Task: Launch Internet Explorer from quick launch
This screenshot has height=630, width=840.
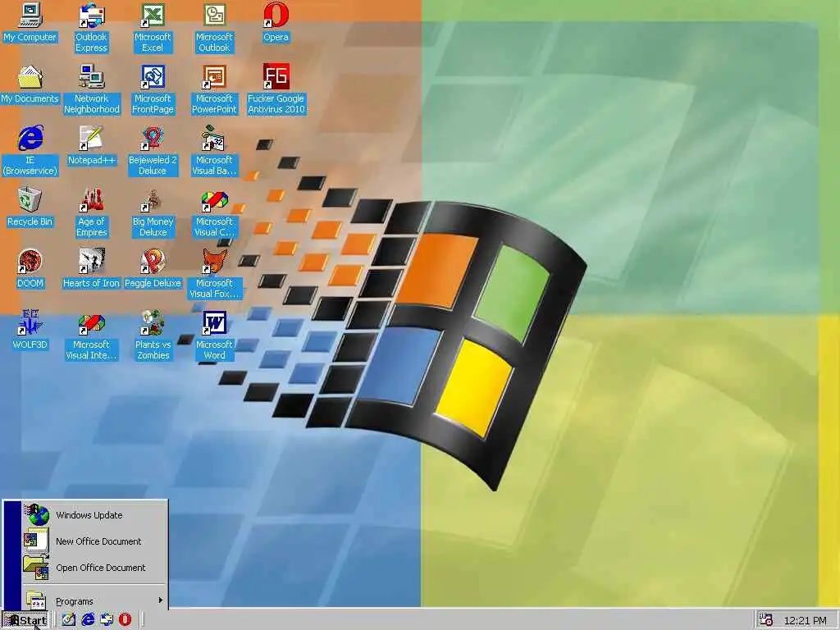Action: (x=88, y=620)
